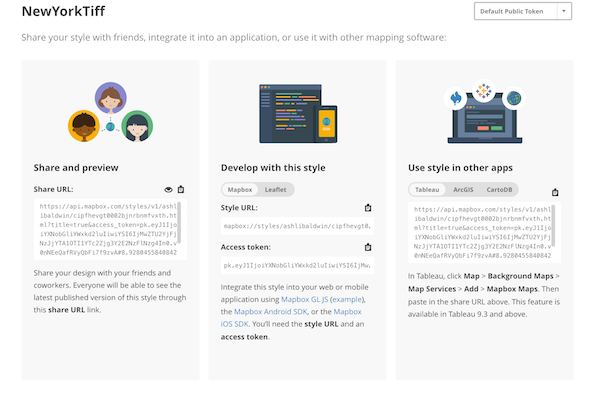Switch to the CartoDB tab
Viewport: 600px width, 401px height.
point(499,189)
